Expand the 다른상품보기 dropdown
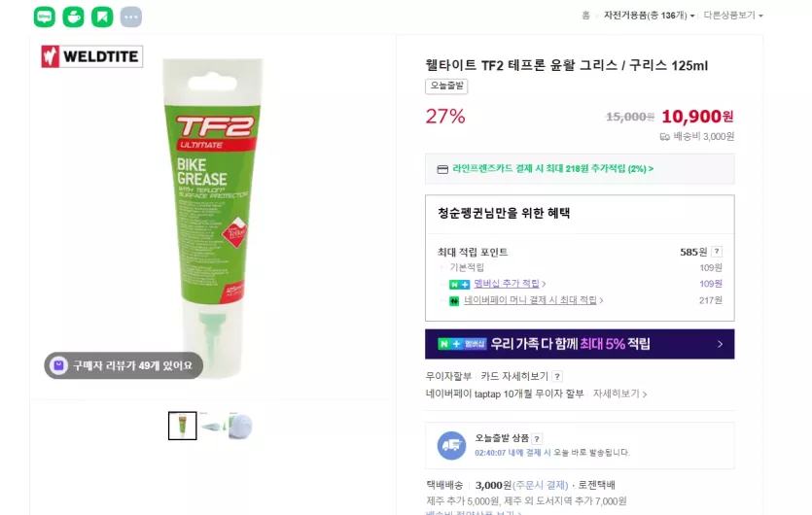This screenshot has width=812, height=515. (x=733, y=16)
